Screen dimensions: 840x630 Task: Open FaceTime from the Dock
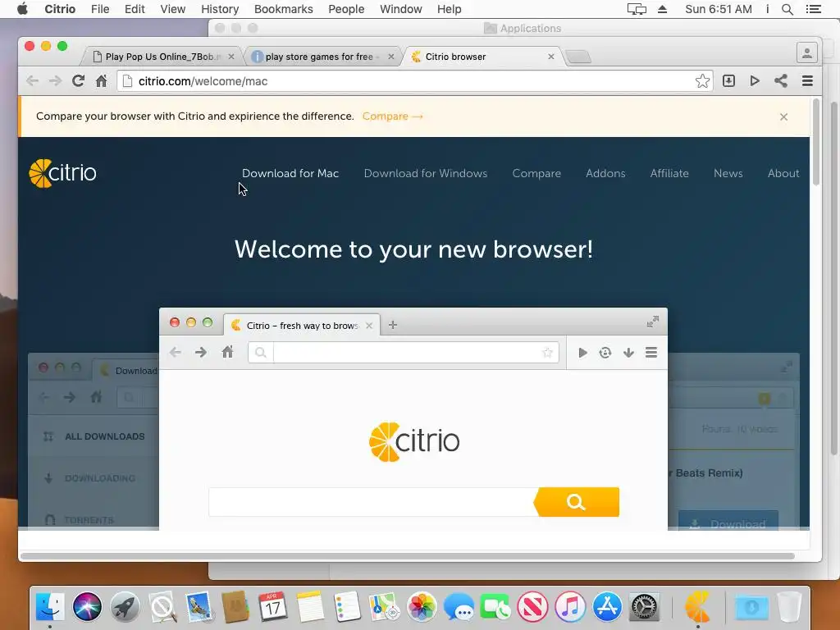[x=495, y=607]
